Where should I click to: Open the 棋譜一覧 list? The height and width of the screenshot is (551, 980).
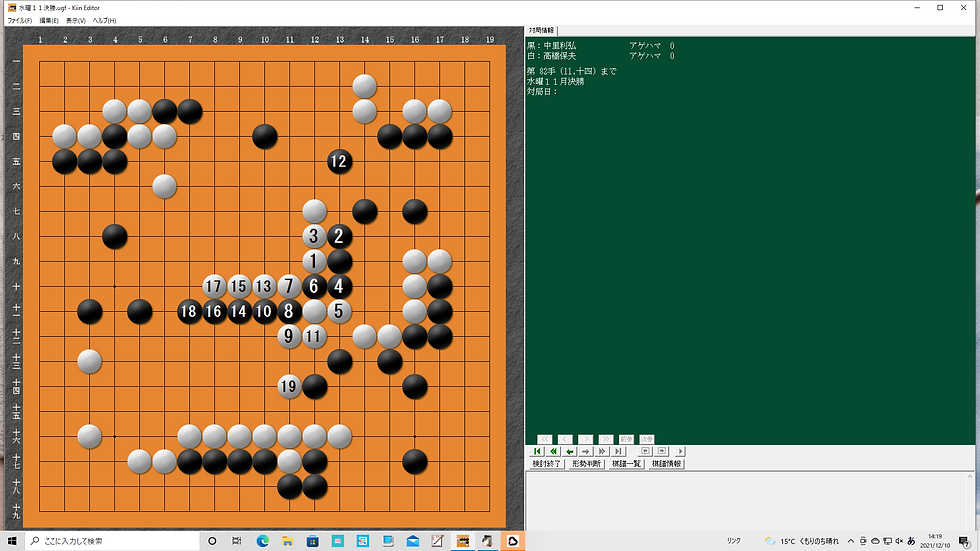626,464
